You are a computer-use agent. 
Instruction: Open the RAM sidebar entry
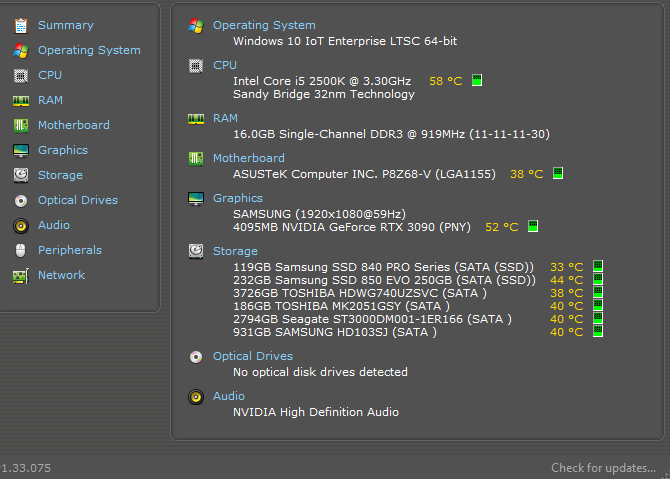coord(50,100)
